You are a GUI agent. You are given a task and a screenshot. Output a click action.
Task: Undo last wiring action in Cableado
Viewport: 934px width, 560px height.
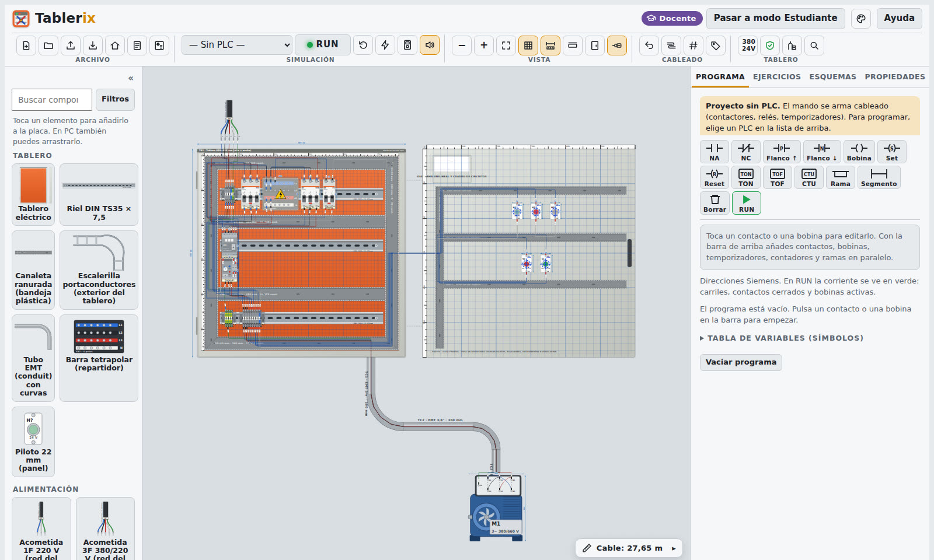click(649, 45)
